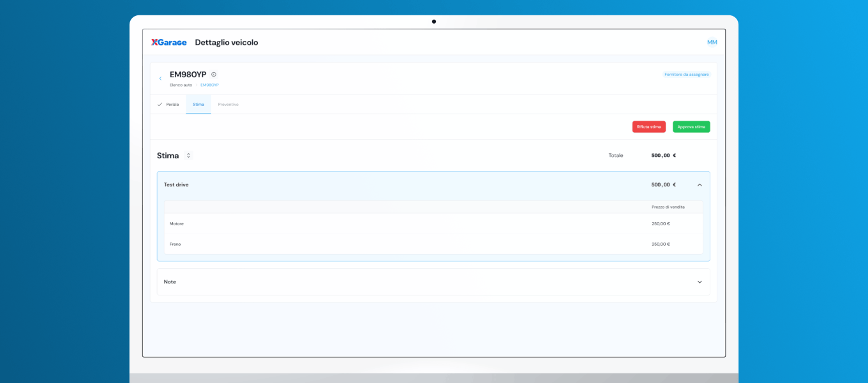Click the Motore price 250,00 €
Screen dimensions: 868x383
click(661, 223)
